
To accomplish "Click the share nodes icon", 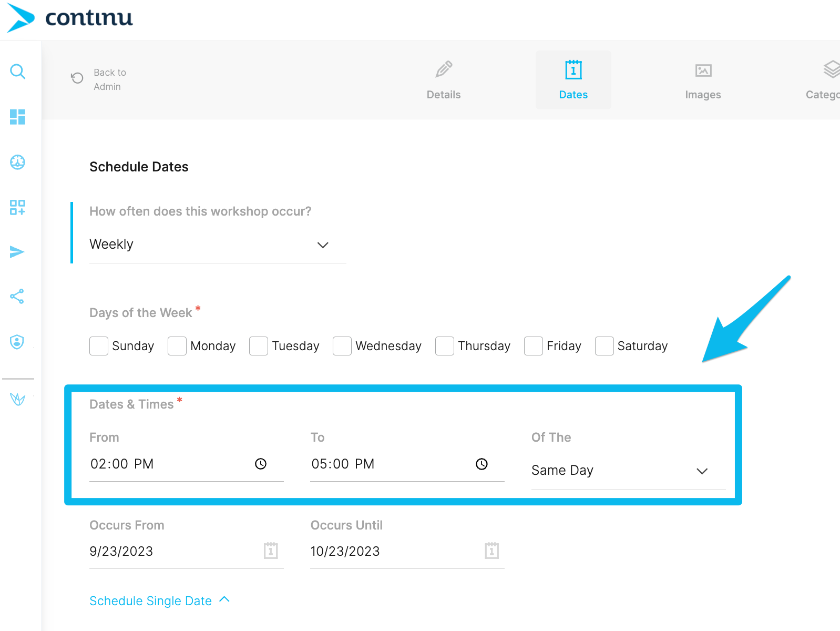I will [17, 297].
